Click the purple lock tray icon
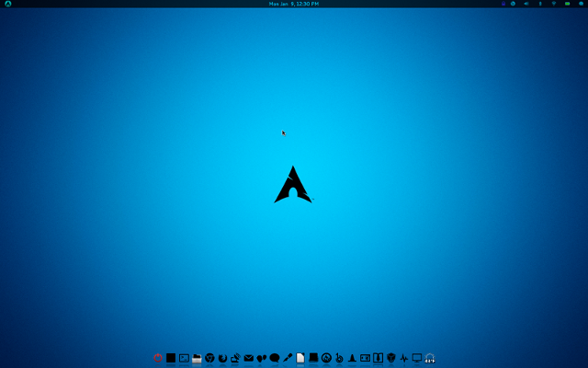Viewport: 588px width, 368px height. click(503, 4)
